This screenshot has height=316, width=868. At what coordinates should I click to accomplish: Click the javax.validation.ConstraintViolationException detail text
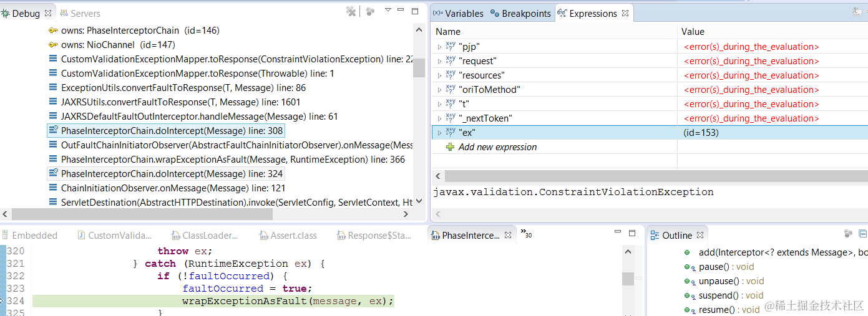pos(573,192)
